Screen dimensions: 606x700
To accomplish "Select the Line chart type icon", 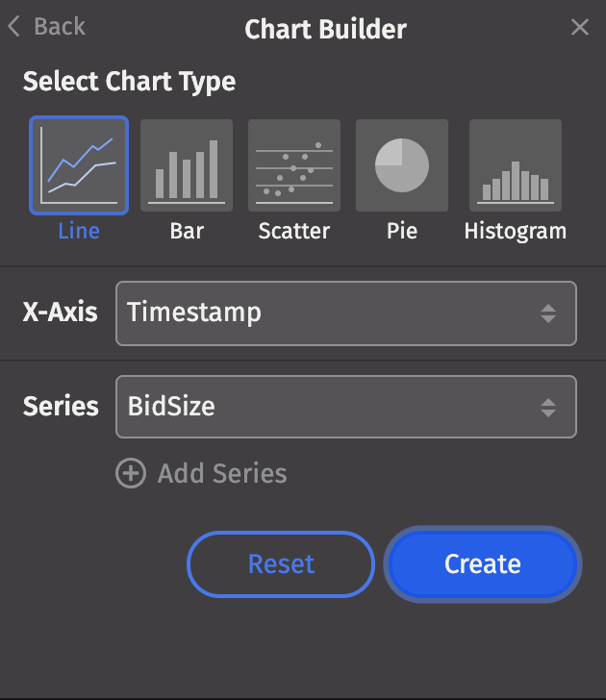I will click(79, 165).
